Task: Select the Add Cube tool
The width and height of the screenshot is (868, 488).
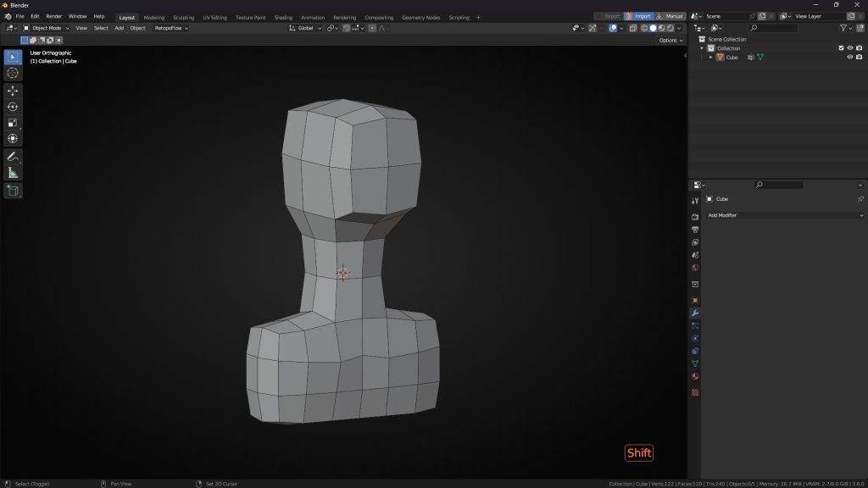Action: (x=13, y=191)
